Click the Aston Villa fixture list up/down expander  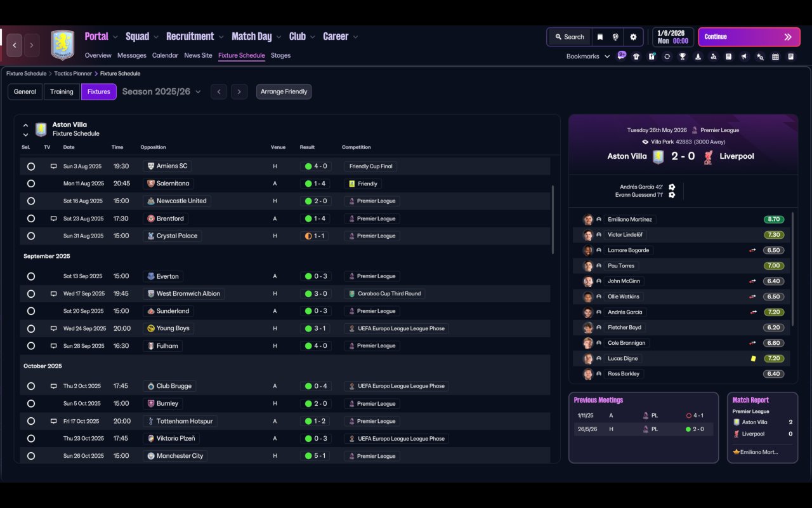point(25,130)
